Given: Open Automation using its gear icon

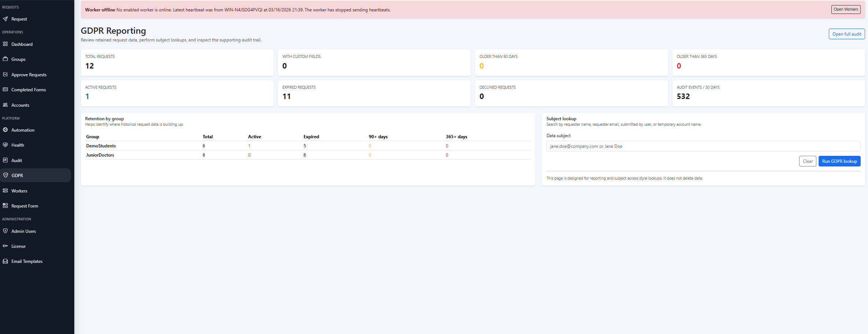Looking at the screenshot, I should coord(5,130).
